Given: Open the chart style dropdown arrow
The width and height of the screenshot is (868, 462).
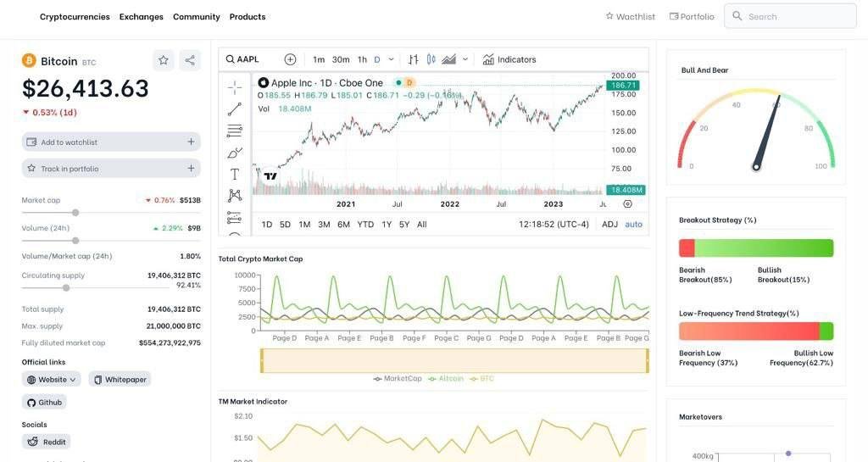Looking at the screenshot, I should coord(465,59).
